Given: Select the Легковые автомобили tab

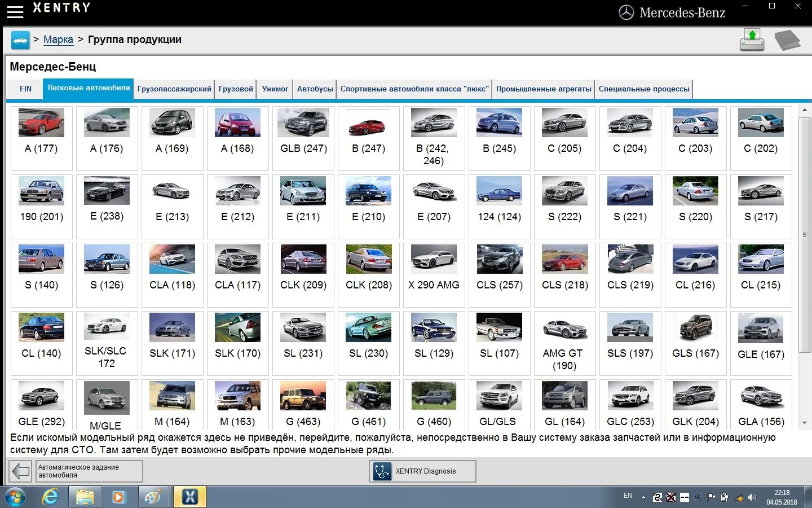Looking at the screenshot, I should pos(89,89).
